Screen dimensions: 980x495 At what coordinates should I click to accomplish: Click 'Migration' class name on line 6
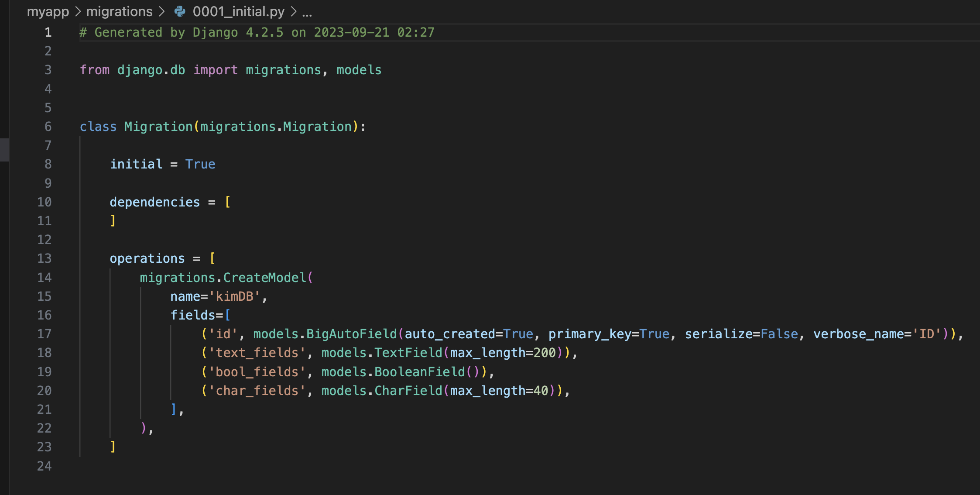158,127
